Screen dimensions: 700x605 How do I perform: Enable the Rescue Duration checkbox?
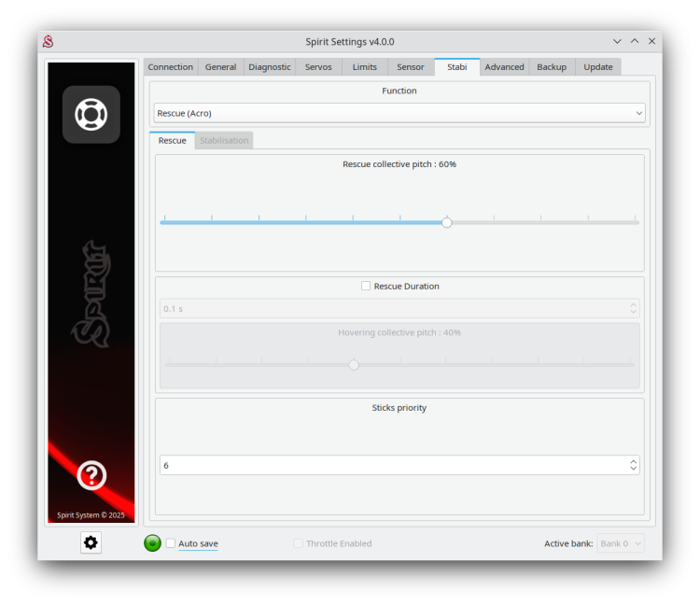coord(366,286)
